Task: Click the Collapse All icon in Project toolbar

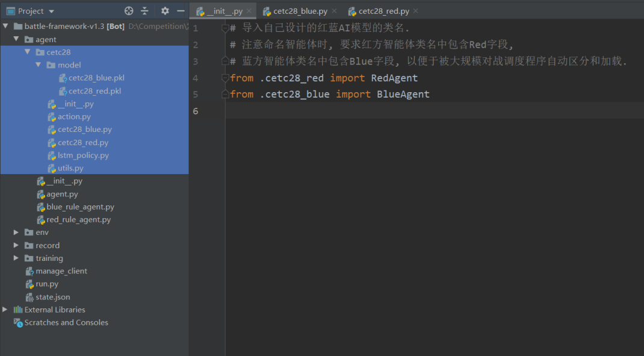Action: 144,11
